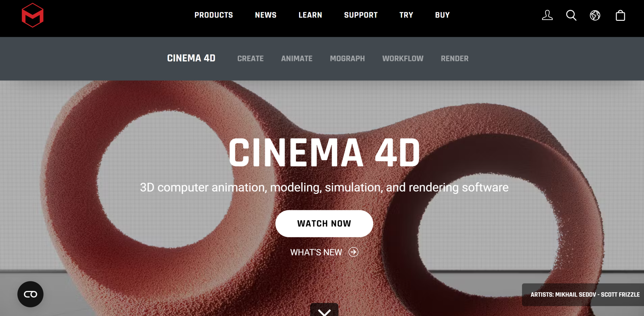Open the SUPPORT menu
Screen dimensions: 644x316
361,15
